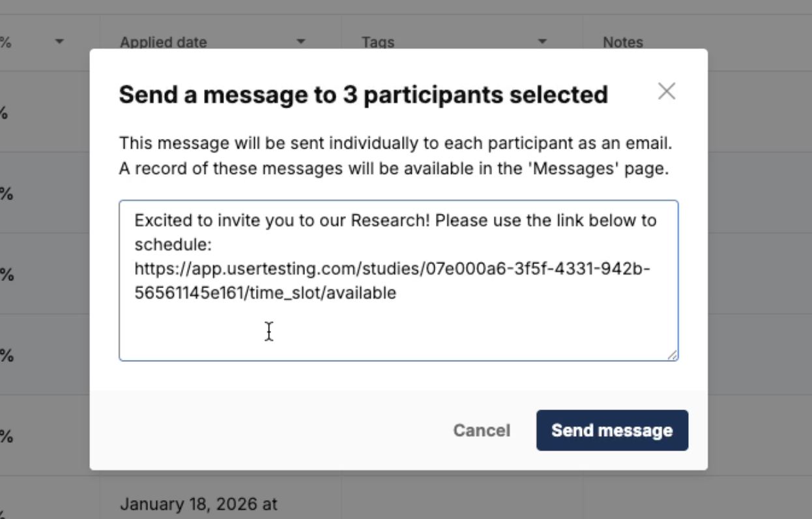
Task: Select the Applied date column header
Action: [164, 42]
